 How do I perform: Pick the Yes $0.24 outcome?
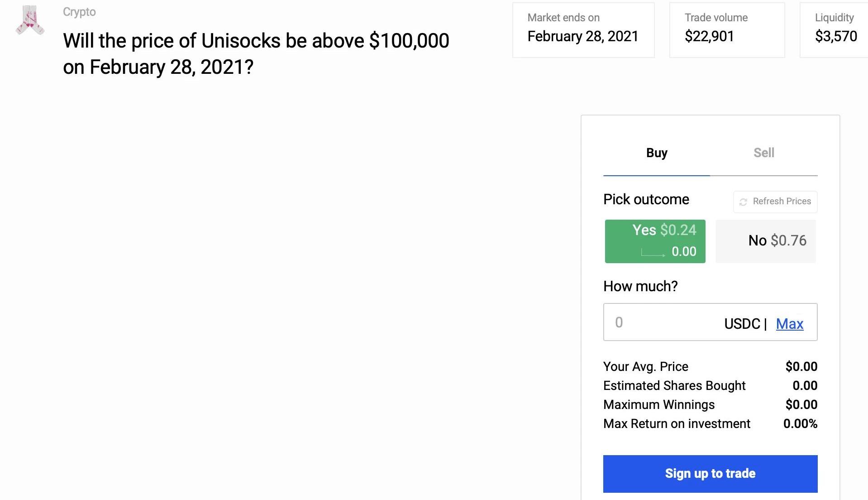[655, 241]
